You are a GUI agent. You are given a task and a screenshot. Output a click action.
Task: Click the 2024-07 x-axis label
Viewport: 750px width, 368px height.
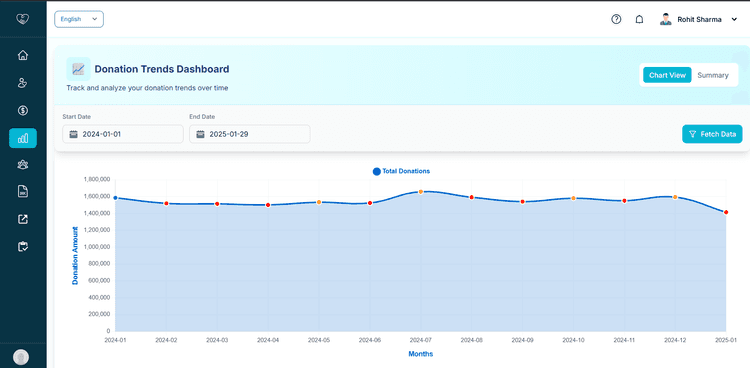coord(421,340)
